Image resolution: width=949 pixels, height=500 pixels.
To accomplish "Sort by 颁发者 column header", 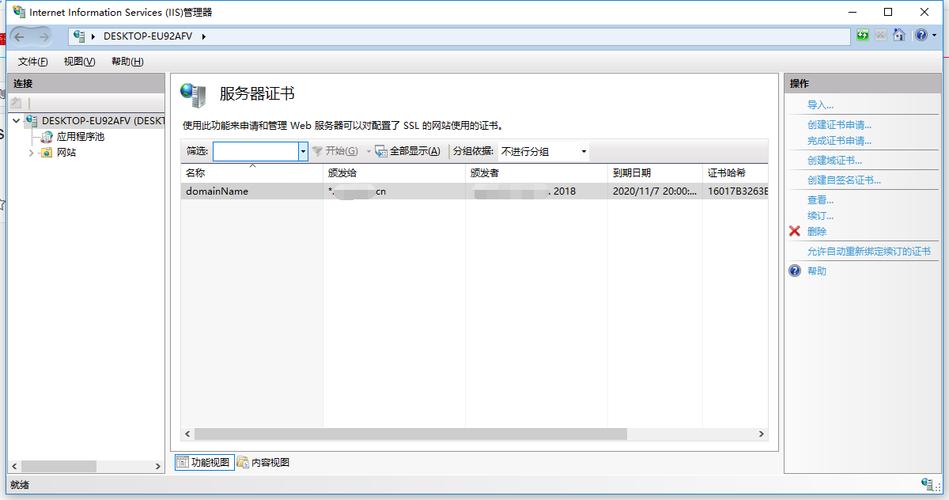I will point(536,173).
